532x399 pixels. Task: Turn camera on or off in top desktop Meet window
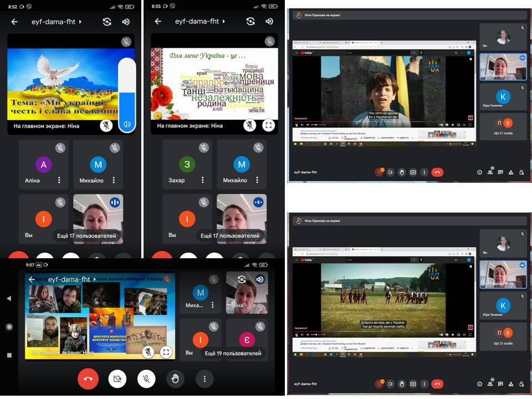(x=391, y=172)
